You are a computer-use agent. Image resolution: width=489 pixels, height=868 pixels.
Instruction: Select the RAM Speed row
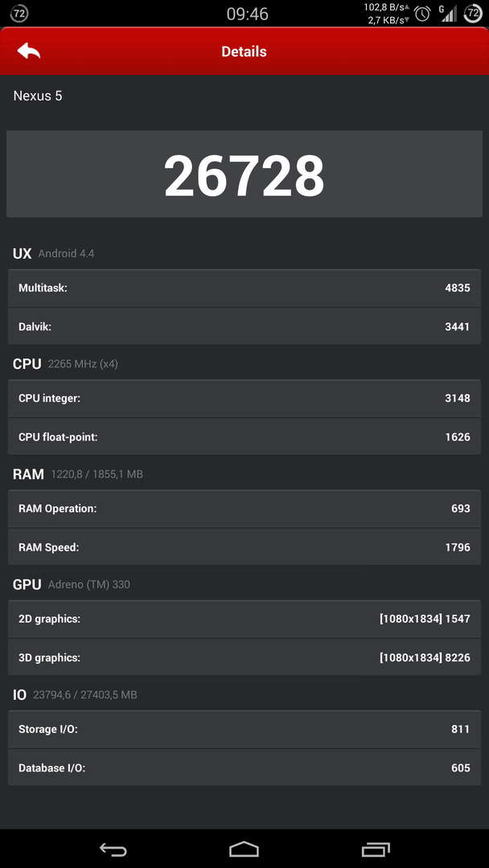(x=244, y=547)
